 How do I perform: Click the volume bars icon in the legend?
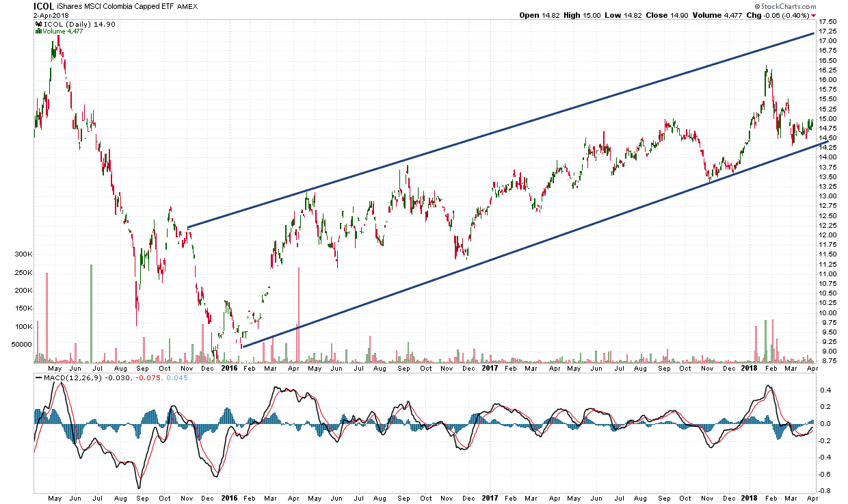click(38, 31)
